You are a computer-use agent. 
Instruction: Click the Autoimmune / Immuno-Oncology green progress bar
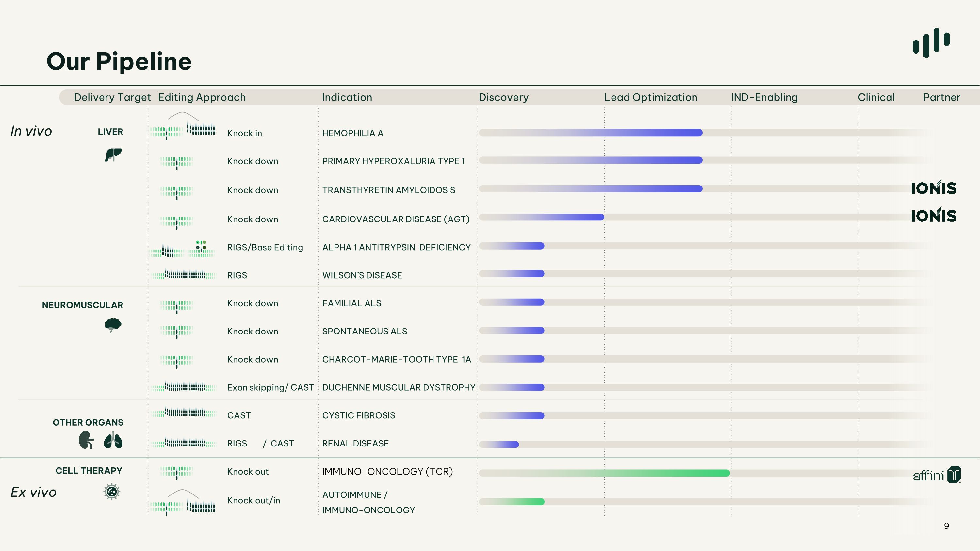(x=512, y=502)
